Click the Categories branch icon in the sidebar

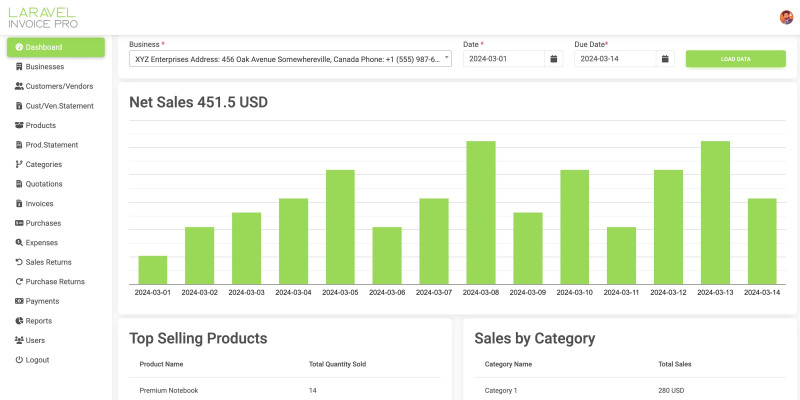(x=19, y=164)
